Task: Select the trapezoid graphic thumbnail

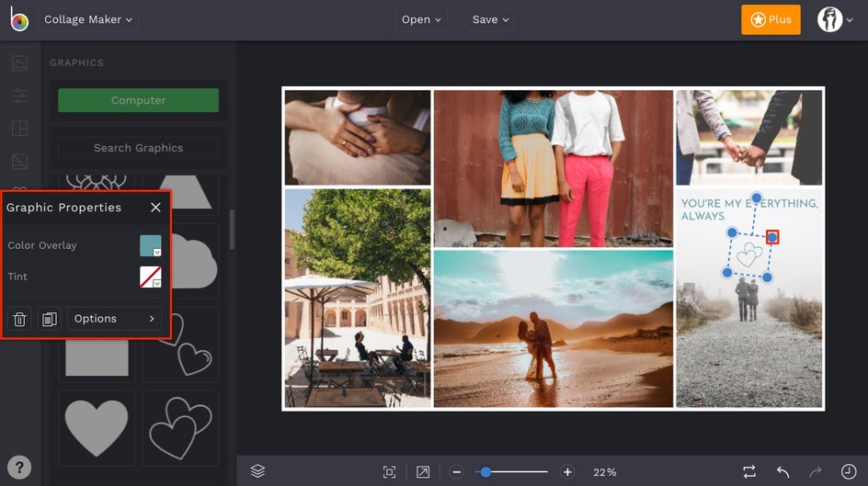Action: 186,192
